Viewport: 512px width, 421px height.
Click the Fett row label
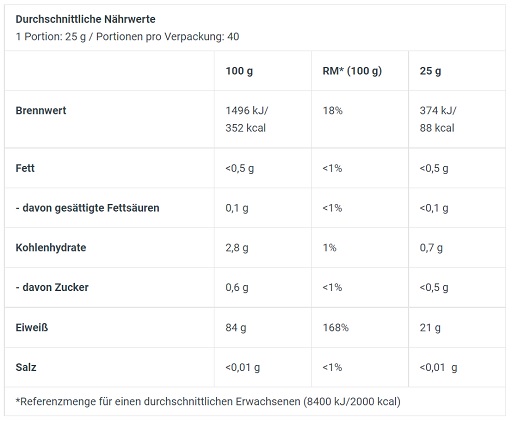(25, 168)
